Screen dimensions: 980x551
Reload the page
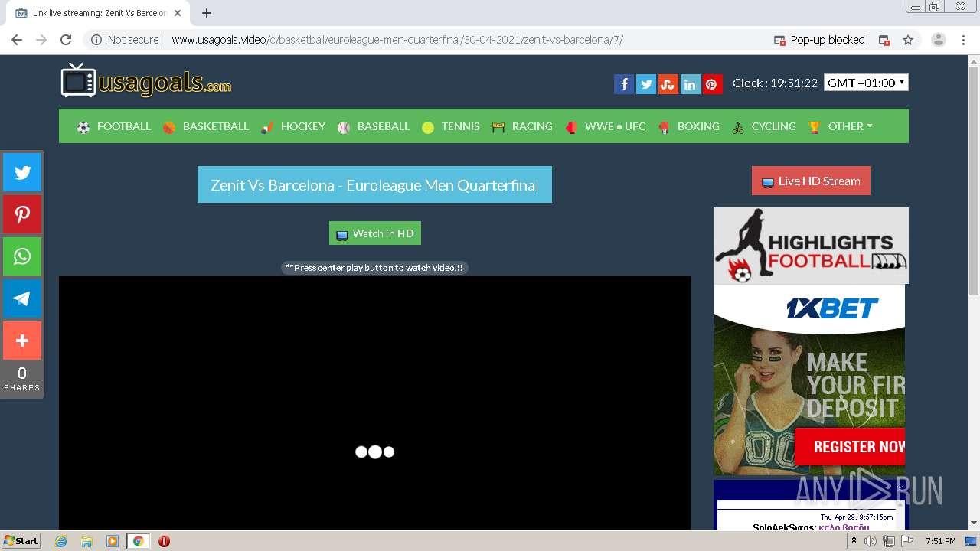pyautogui.click(x=66, y=40)
